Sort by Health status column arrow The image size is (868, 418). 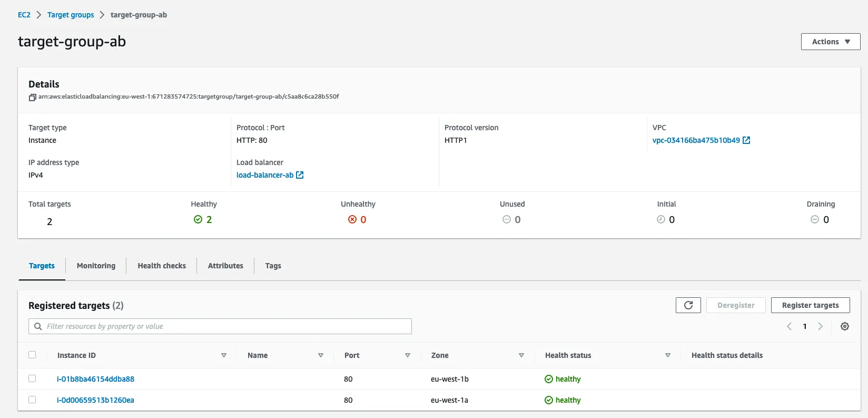coord(667,355)
